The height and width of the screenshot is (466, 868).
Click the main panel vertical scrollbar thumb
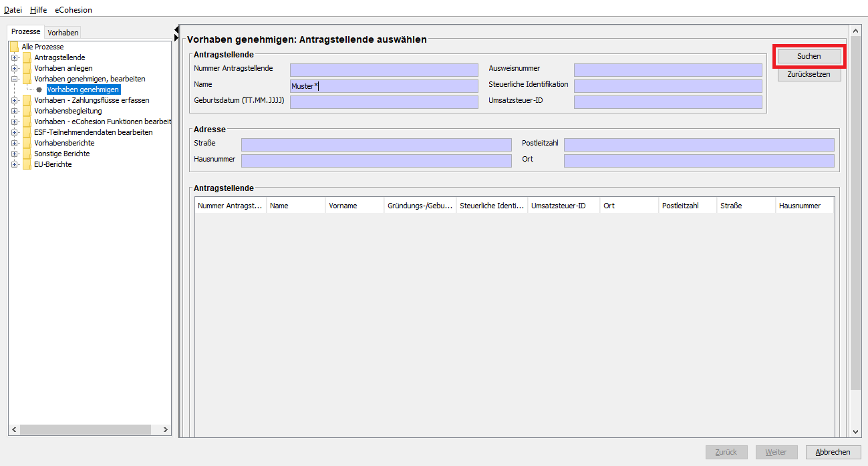855,214
